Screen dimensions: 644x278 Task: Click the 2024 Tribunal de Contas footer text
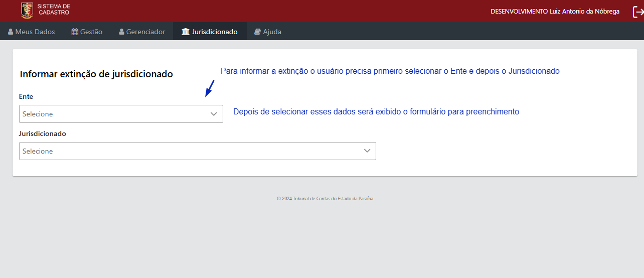click(325, 199)
